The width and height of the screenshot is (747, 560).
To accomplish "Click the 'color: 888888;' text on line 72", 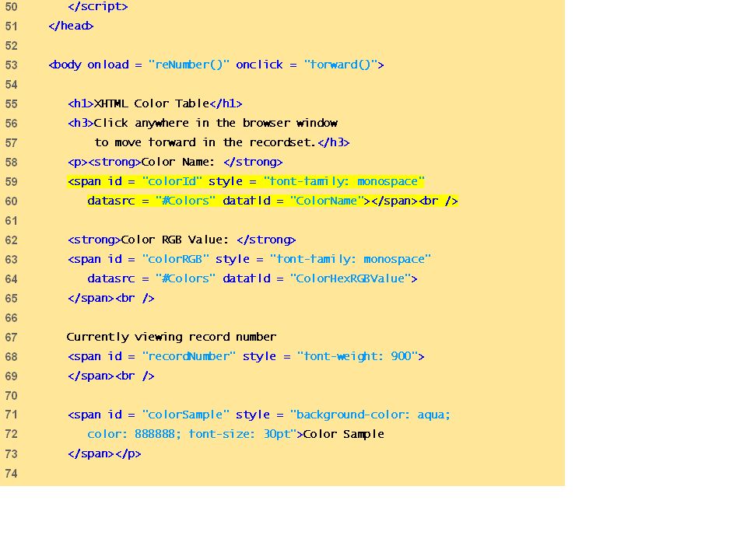I will (134, 434).
